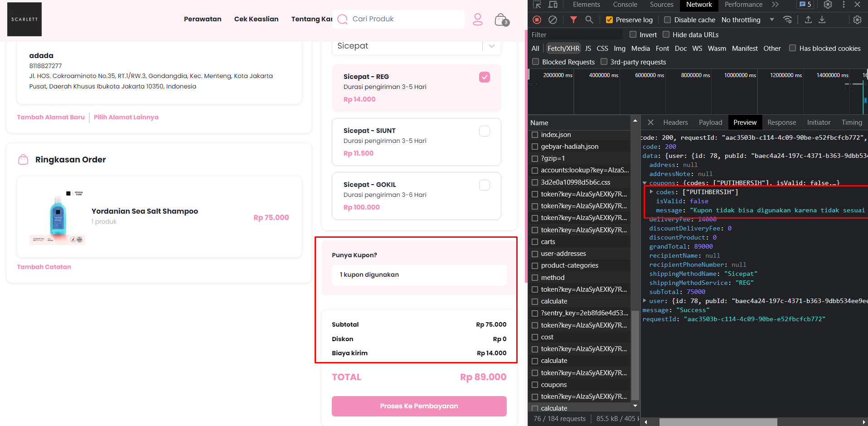Show more DevTools tabs via the double chevron

tap(775, 5)
